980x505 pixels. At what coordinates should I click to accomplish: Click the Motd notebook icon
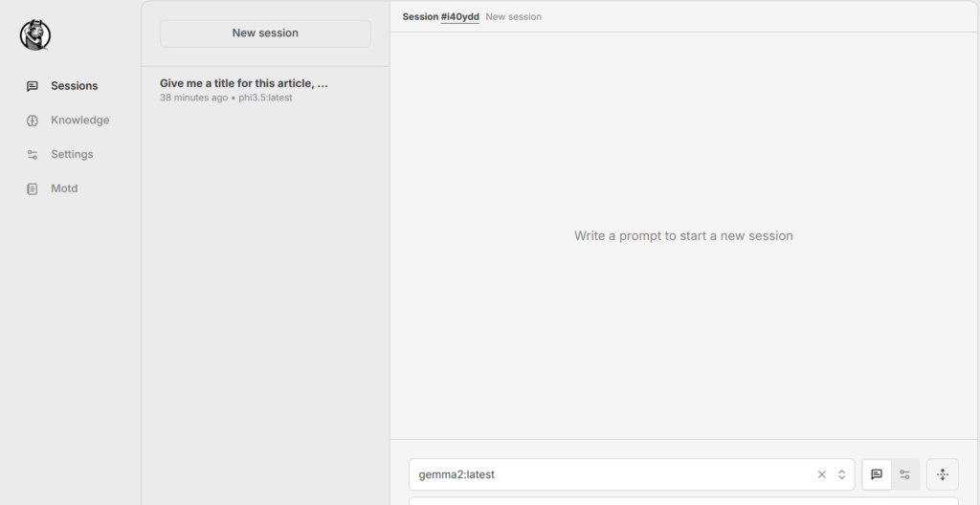coord(33,189)
